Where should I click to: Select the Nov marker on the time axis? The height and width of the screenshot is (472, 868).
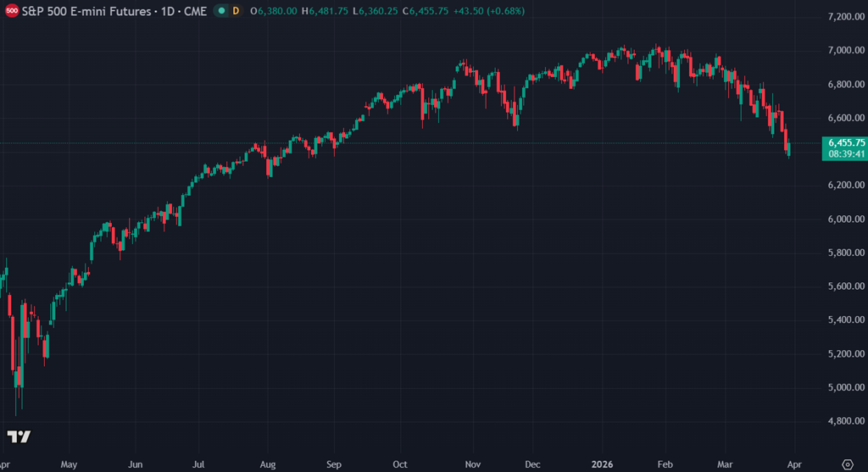[473, 464]
